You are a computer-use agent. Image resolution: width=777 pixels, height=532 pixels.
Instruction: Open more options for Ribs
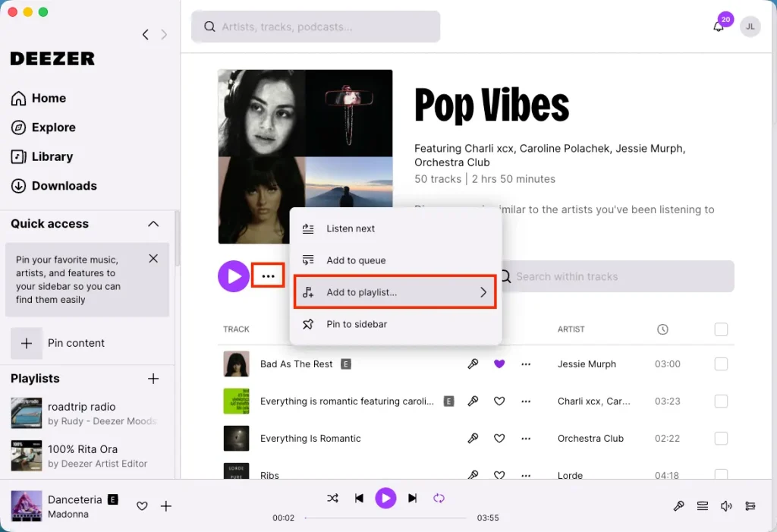pyautogui.click(x=526, y=475)
